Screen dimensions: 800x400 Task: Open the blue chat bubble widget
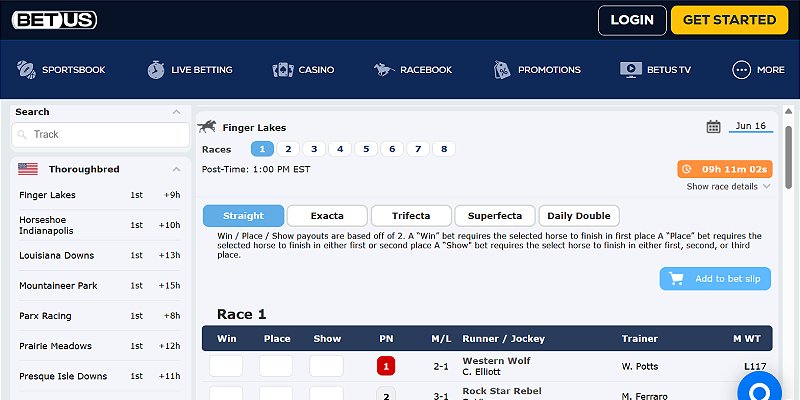pos(759,388)
